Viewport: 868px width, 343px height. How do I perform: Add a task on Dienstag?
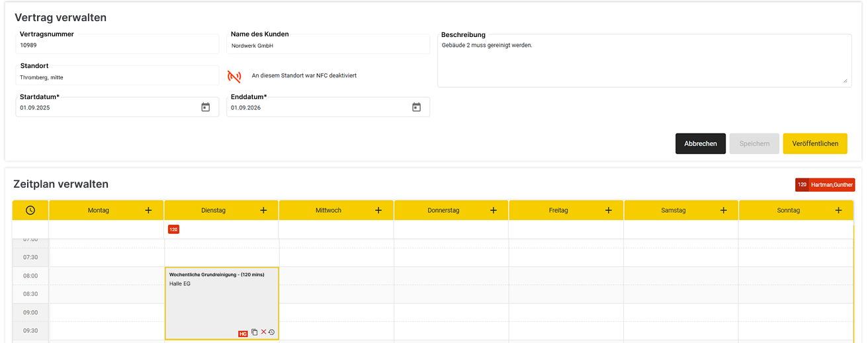pyautogui.click(x=263, y=210)
